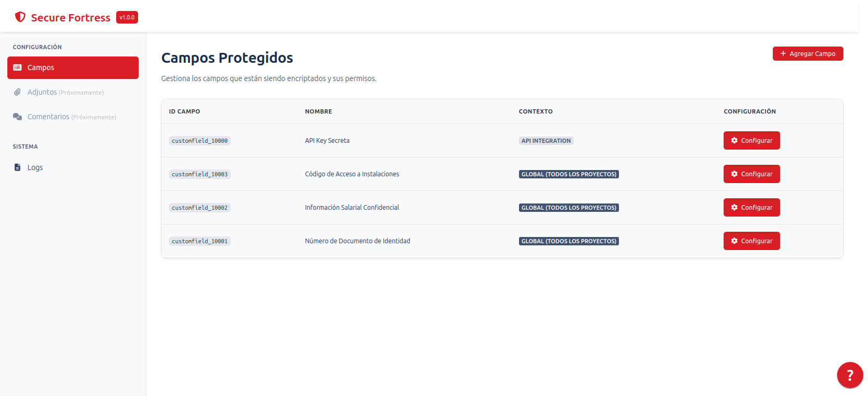Open the Campos menu item
The image size is (868, 396).
73,67
